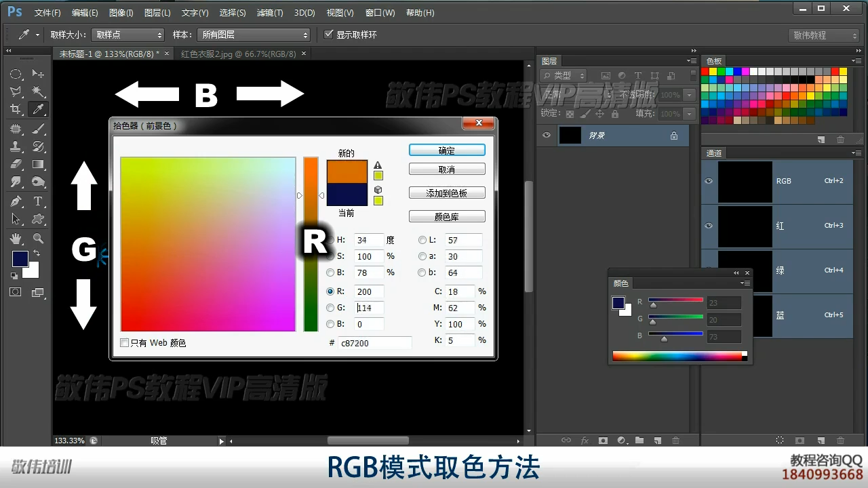Viewport: 868px width, 488px height.
Task: Open 颜色库 color libraries button
Action: [447, 217]
